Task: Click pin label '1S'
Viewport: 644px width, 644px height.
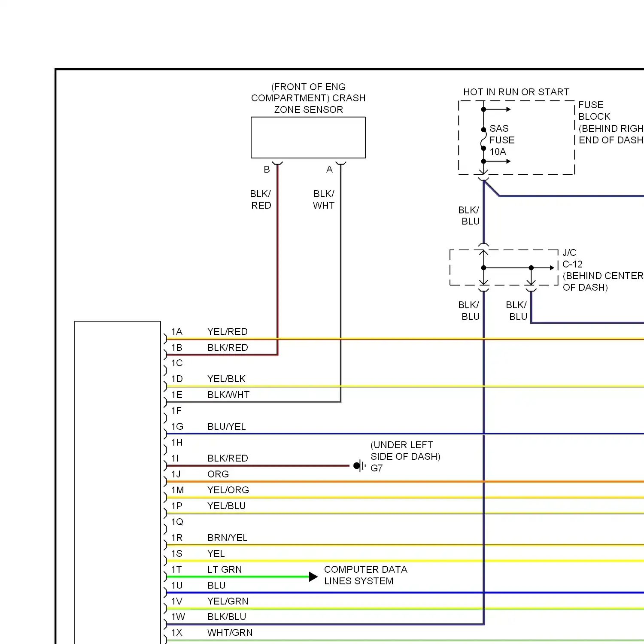Action: (177, 554)
